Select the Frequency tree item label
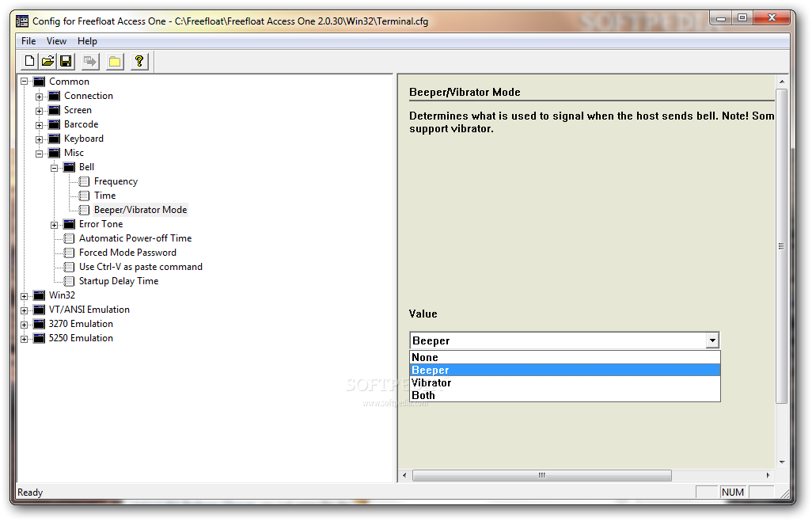The width and height of the screenshot is (812, 521). coord(116,181)
